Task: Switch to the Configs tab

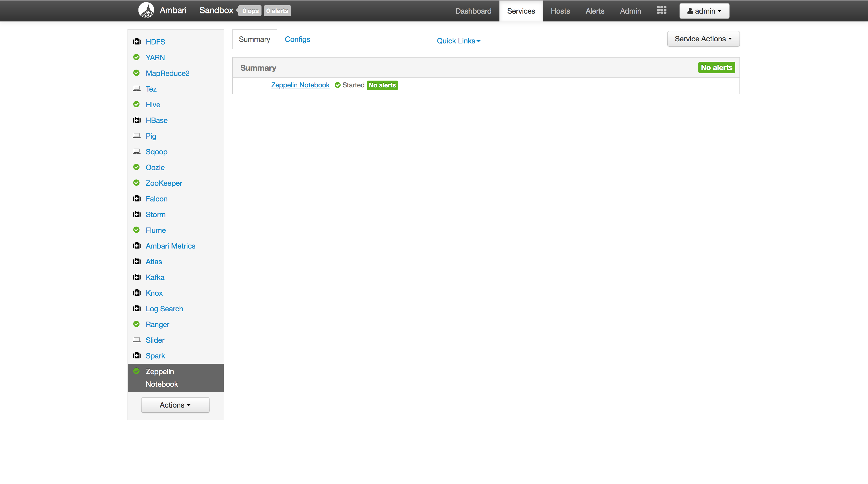Action: (x=297, y=39)
